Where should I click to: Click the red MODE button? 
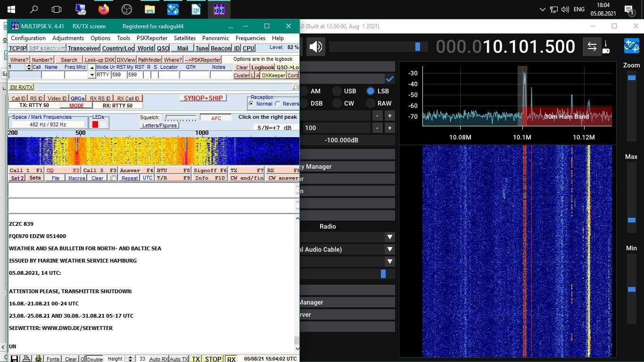pyautogui.click(x=76, y=106)
